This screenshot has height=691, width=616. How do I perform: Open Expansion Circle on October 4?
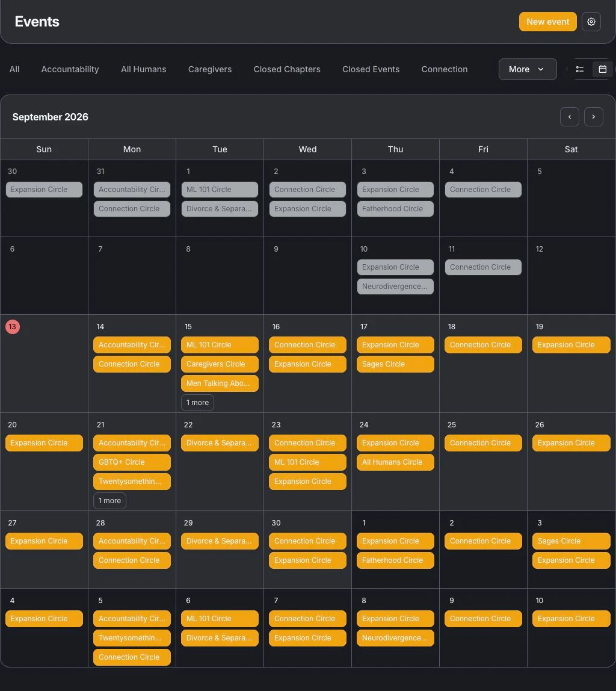coord(44,619)
